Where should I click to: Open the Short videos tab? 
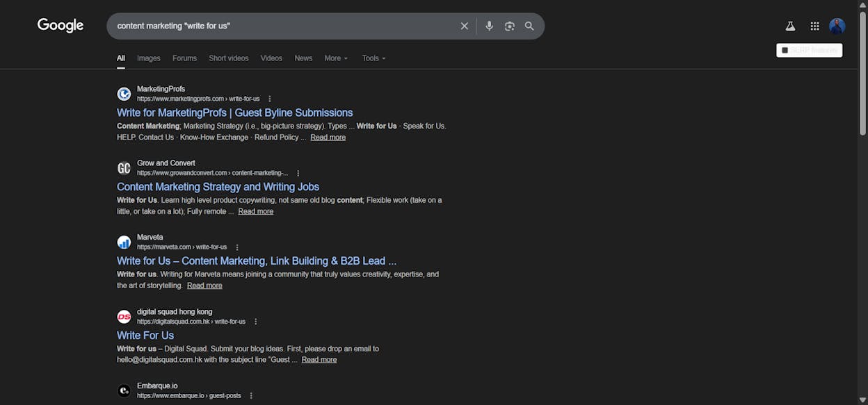click(229, 58)
